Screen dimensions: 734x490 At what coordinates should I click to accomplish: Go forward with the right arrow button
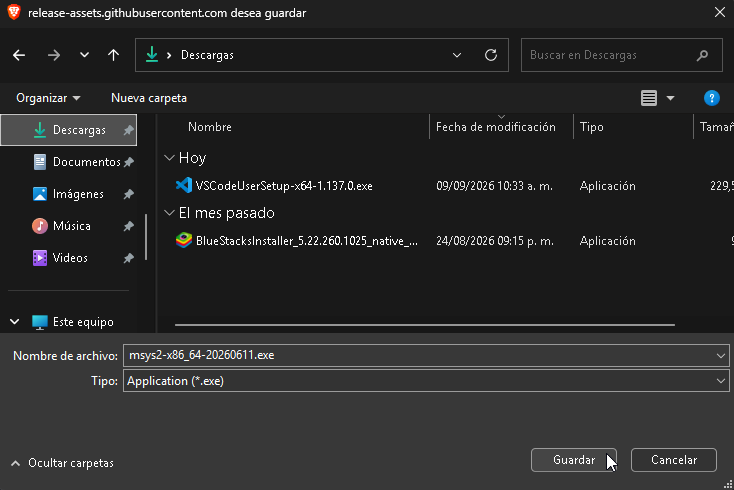(54, 55)
